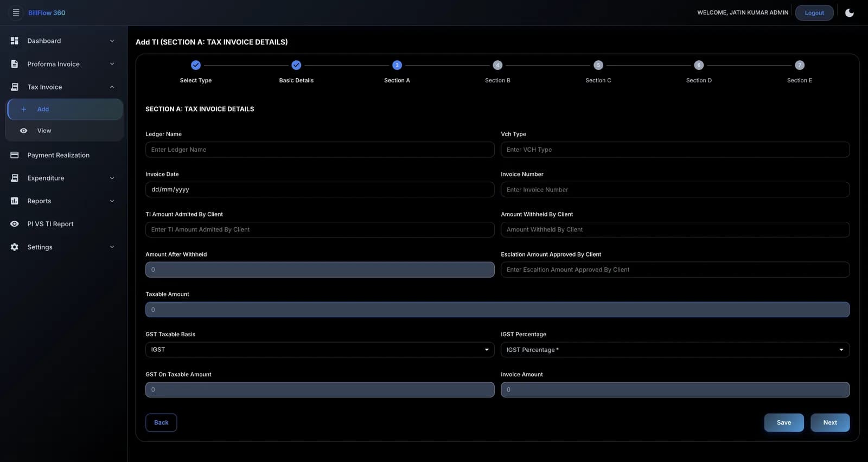Click the Invoice Amount field
The height and width of the screenshot is (462, 868).
(x=675, y=390)
